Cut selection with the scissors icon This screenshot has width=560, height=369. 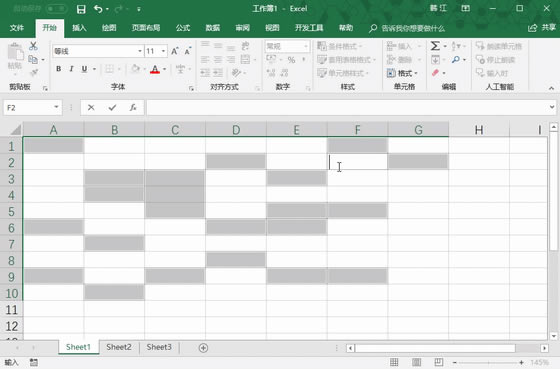[33, 46]
